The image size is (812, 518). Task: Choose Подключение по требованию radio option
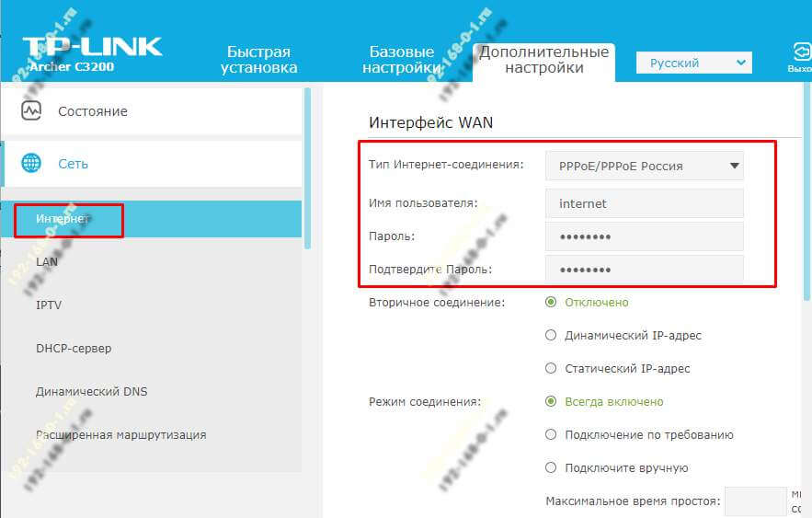click(551, 434)
